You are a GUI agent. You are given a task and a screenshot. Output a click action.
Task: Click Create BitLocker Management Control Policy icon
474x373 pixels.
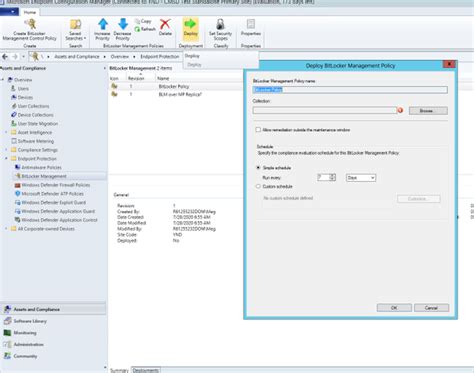30,24
